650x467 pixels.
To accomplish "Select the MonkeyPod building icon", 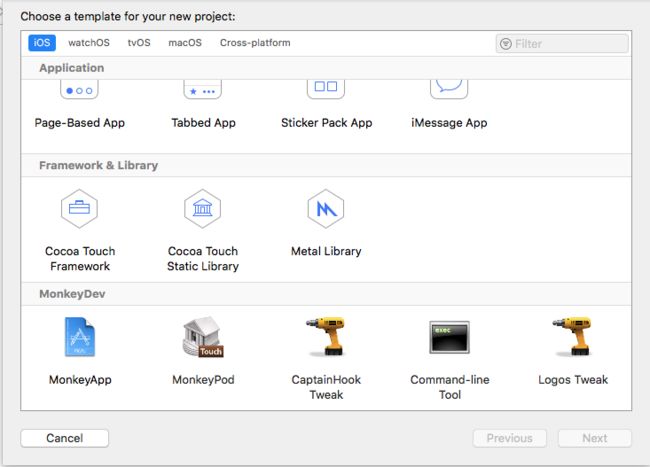I will coord(203,337).
